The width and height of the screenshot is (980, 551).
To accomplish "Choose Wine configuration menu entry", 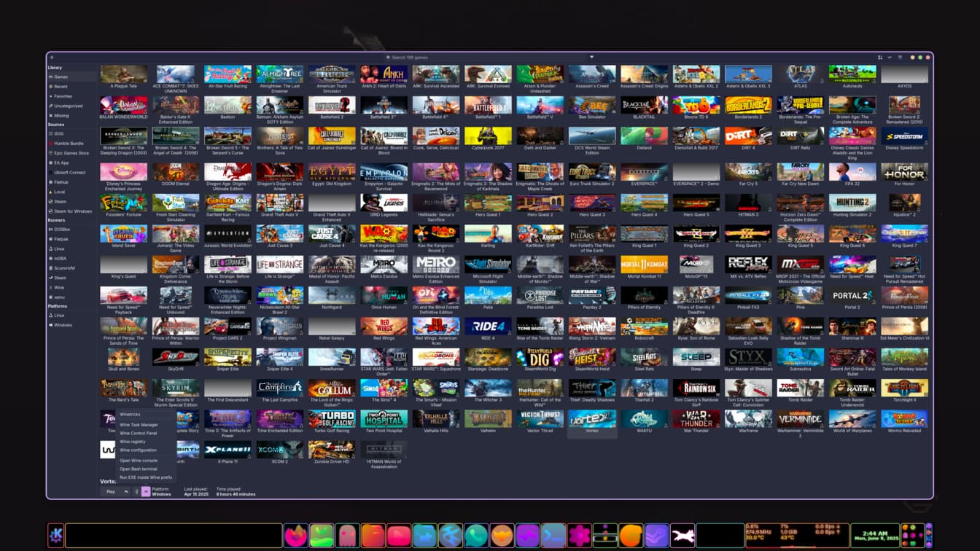I will [146, 450].
